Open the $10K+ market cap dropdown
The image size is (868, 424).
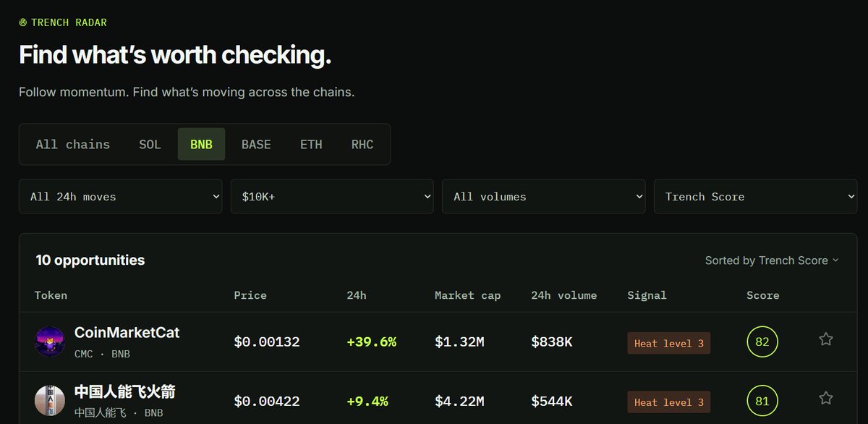tap(332, 196)
